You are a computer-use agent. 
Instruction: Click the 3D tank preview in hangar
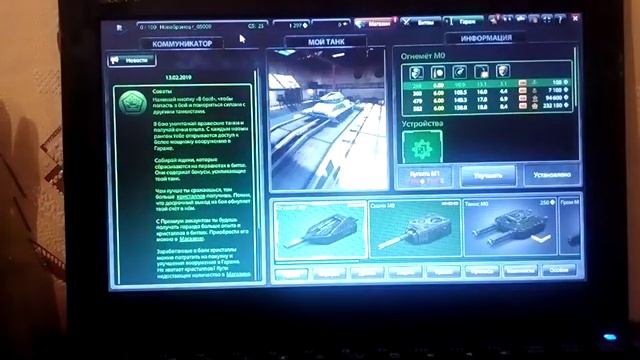pos(327,120)
